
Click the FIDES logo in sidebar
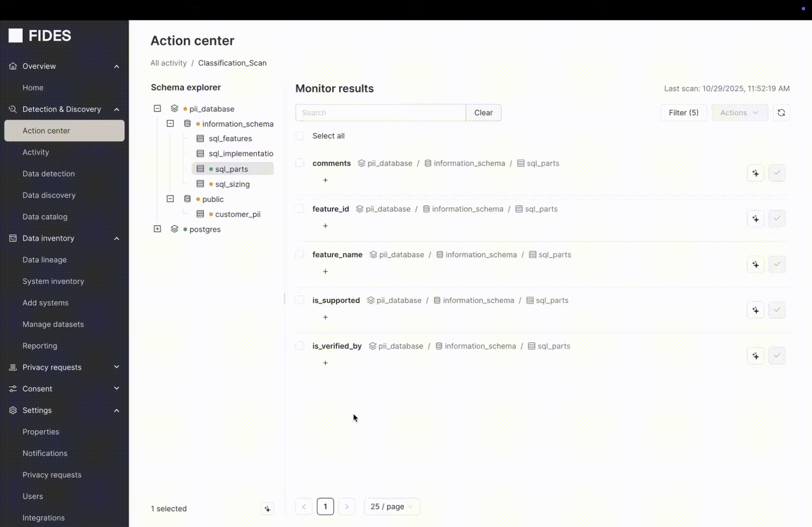[x=40, y=36]
